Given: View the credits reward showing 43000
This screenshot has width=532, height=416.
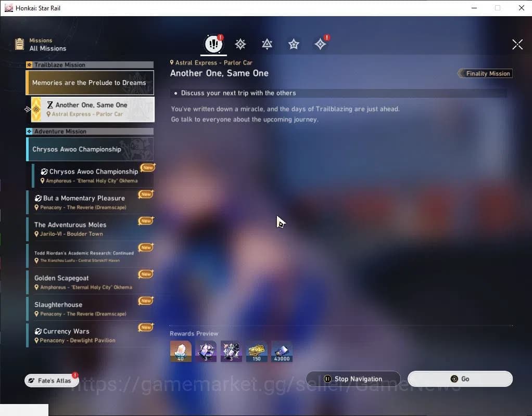Looking at the screenshot, I should 282,351.
